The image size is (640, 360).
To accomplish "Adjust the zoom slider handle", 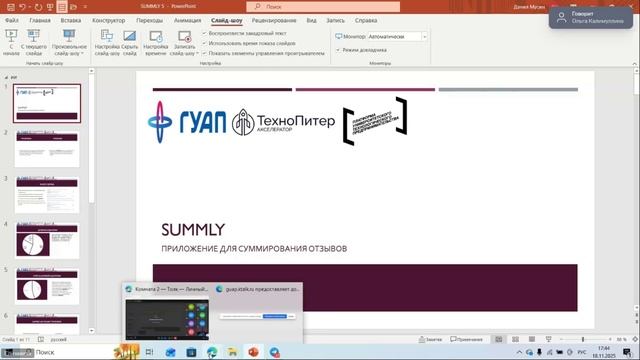I will [x=583, y=339].
